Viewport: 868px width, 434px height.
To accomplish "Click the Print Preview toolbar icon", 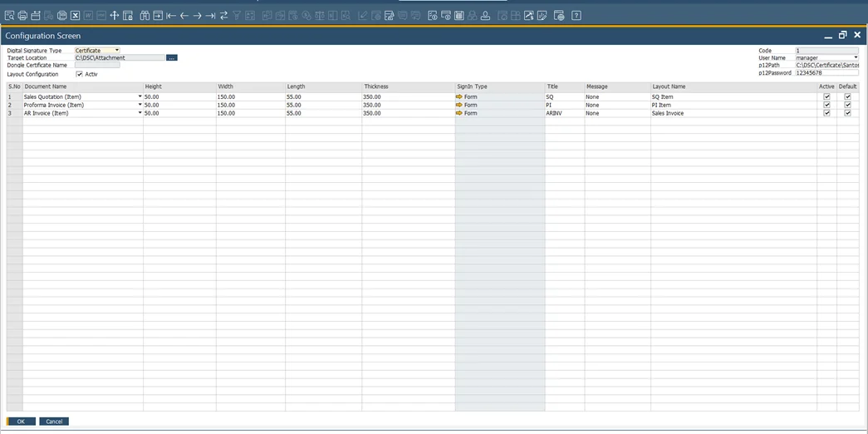I will pyautogui.click(x=9, y=16).
